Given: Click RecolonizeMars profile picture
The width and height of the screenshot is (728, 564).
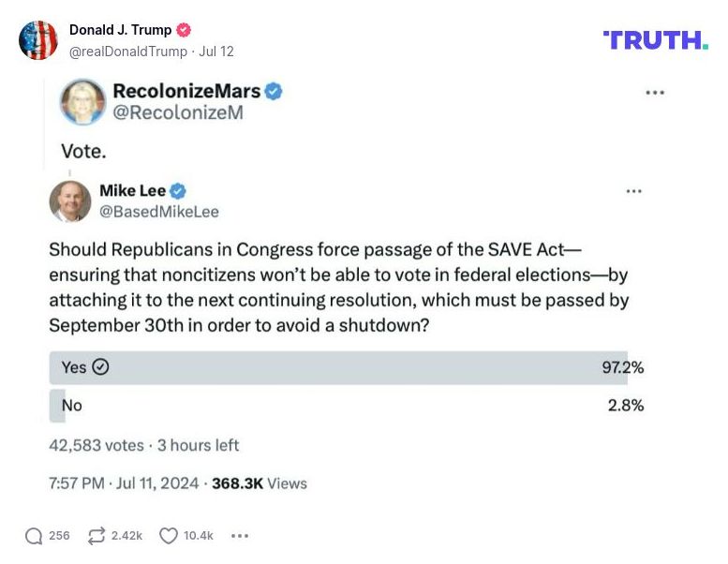Looking at the screenshot, I should click(x=83, y=102).
